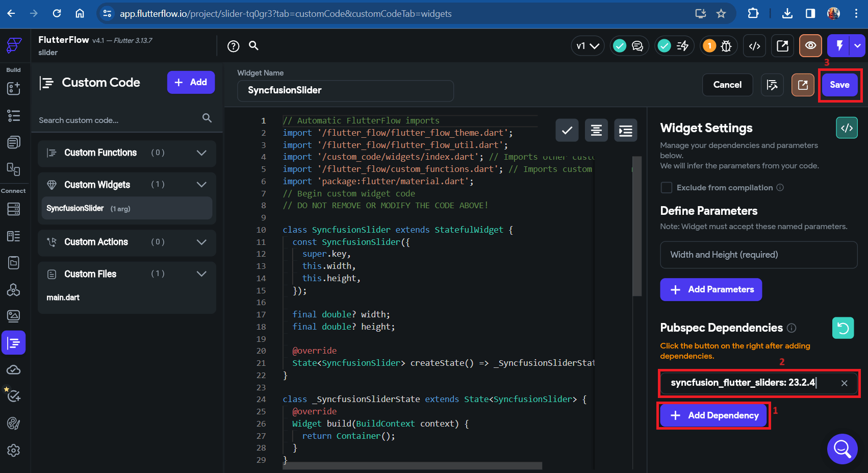The width and height of the screenshot is (868, 473).
Task: Click the Add Parameters button
Action: 711,289
